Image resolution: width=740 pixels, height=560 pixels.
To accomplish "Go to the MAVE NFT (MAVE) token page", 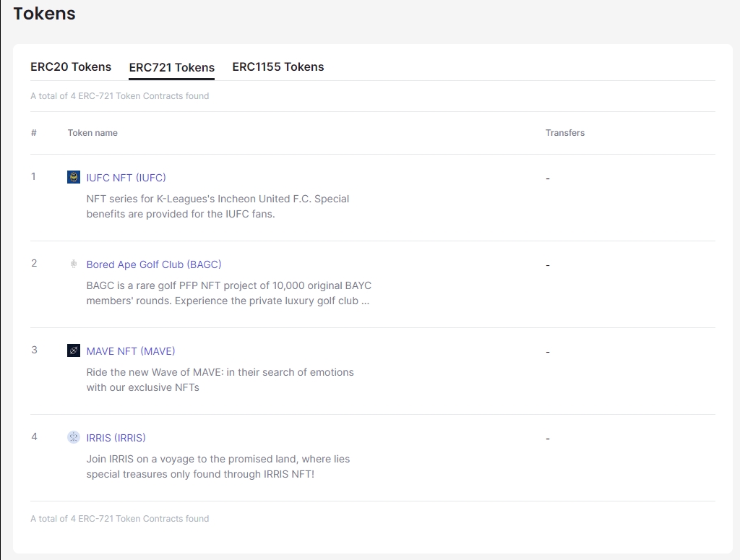I will coord(130,351).
